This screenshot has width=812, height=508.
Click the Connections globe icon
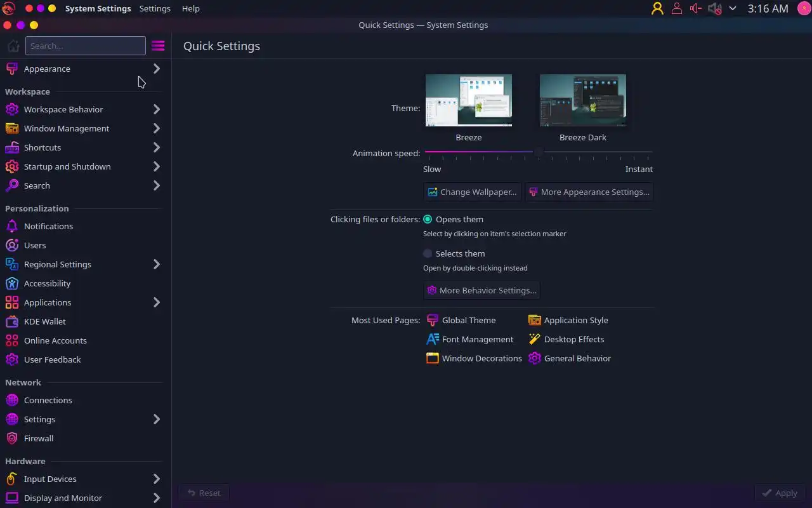(11, 400)
